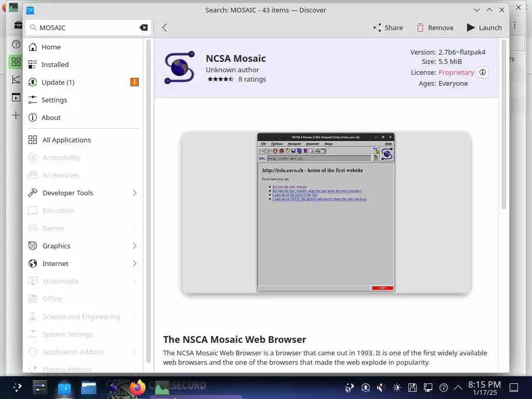Viewport: 532px width, 399px height.
Task: Open the volume control tray icon
Action: pos(381,388)
